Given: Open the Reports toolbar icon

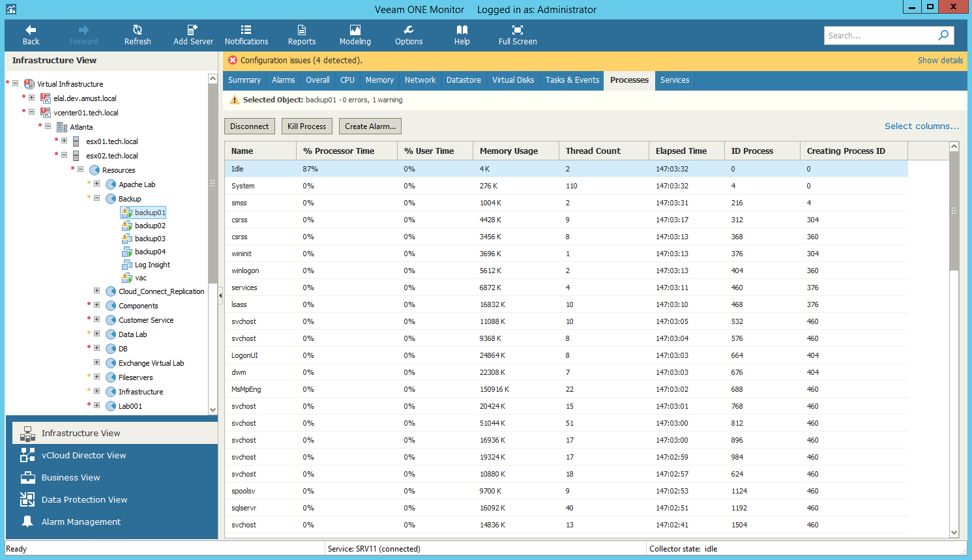Looking at the screenshot, I should click(302, 30).
